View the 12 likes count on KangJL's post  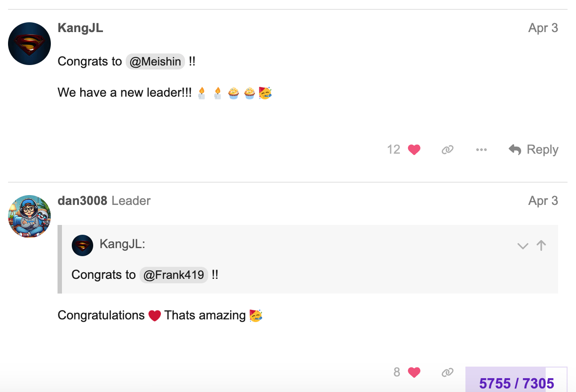click(394, 150)
